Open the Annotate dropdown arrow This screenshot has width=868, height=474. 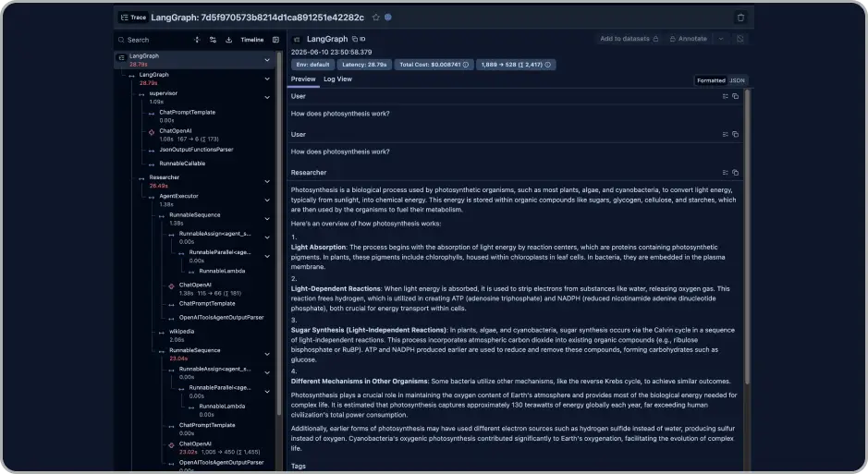721,39
